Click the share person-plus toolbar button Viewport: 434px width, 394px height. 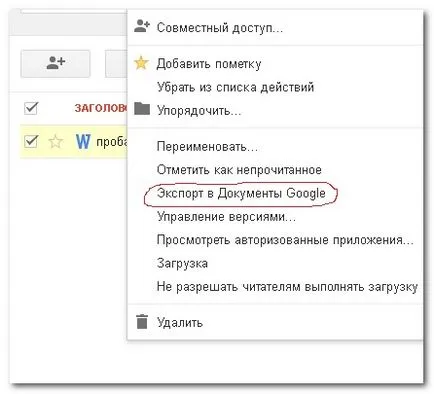[55, 63]
